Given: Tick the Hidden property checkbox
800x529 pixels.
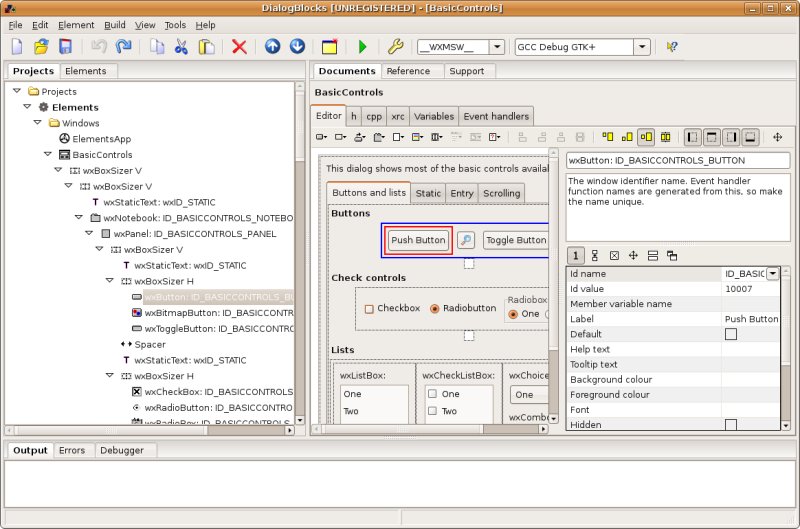Looking at the screenshot, I should point(731,424).
